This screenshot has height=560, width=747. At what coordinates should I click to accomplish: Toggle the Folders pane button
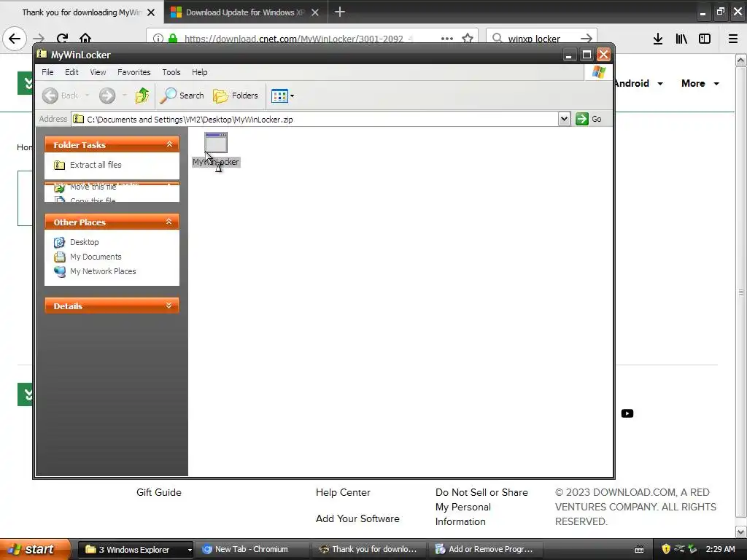[236, 96]
